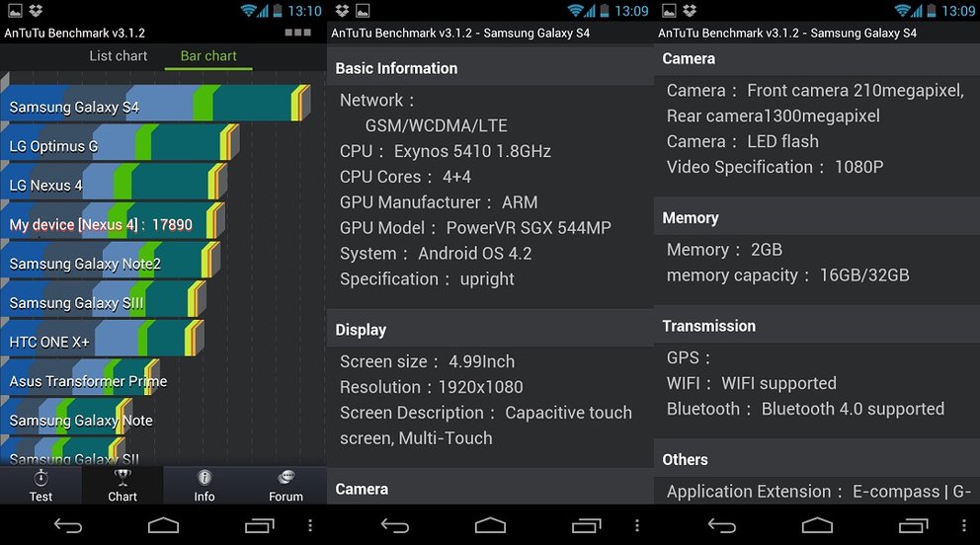Switch to the List chart tab
This screenshot has height=545, width=980.
[x=119, y=56]
